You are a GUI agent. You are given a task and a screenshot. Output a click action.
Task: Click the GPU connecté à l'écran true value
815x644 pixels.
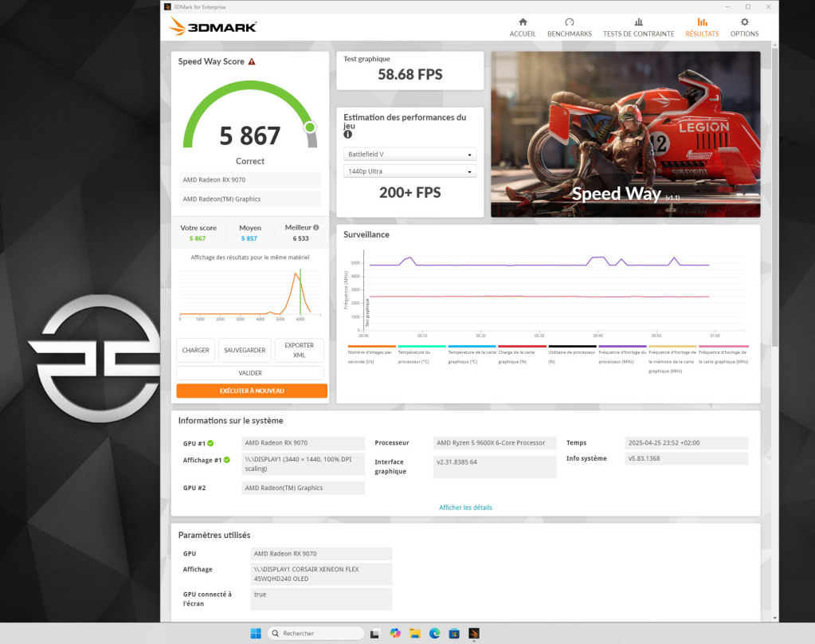click(x=321, y=599)
